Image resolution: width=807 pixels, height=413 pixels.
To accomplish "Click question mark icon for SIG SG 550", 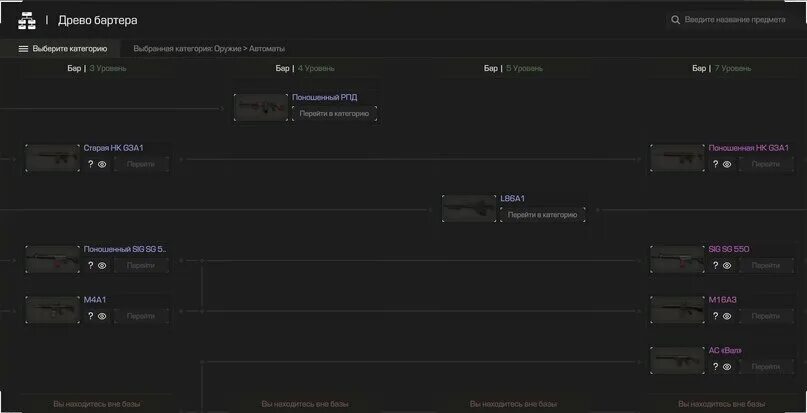I will 715,266.
